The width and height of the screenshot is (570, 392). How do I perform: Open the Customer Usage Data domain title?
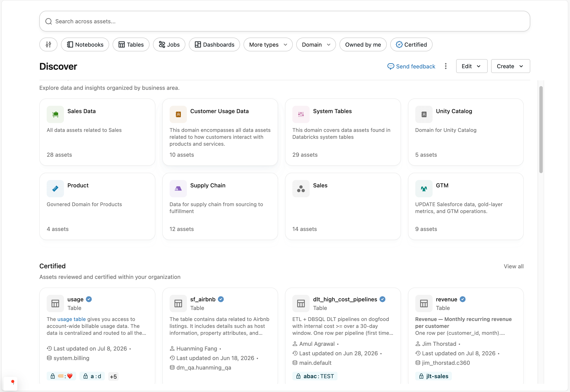[x=219, y=111]
